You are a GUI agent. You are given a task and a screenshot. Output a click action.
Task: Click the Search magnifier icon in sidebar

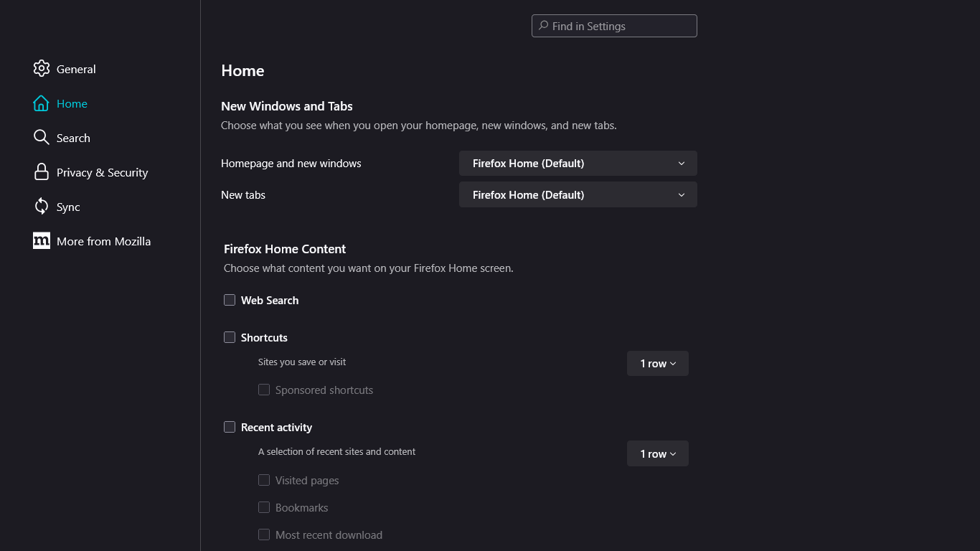click(x=42, y=138)
